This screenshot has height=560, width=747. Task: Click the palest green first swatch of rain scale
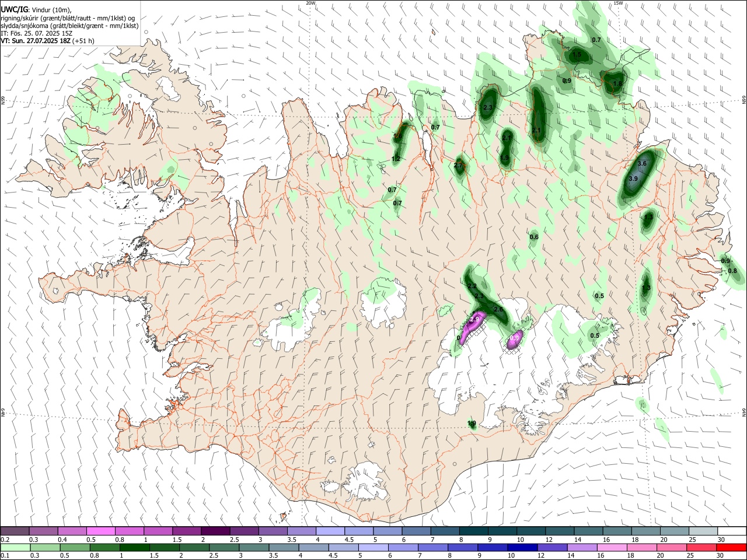pyautogui.click(x=15, y=548)
